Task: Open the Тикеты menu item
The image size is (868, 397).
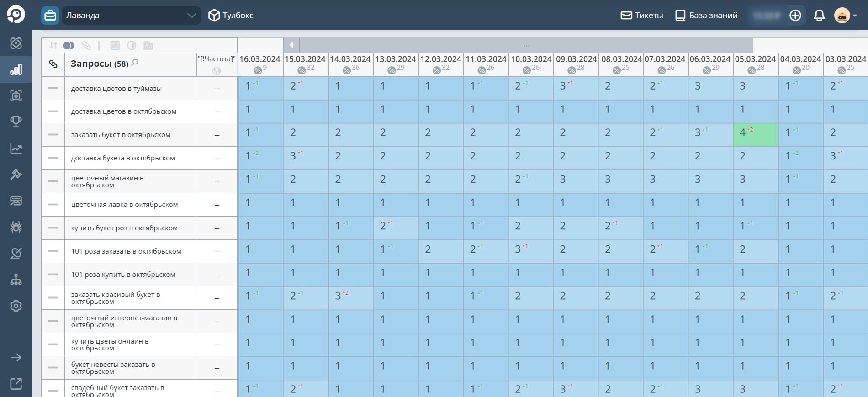Action: (x=642, y=16)
